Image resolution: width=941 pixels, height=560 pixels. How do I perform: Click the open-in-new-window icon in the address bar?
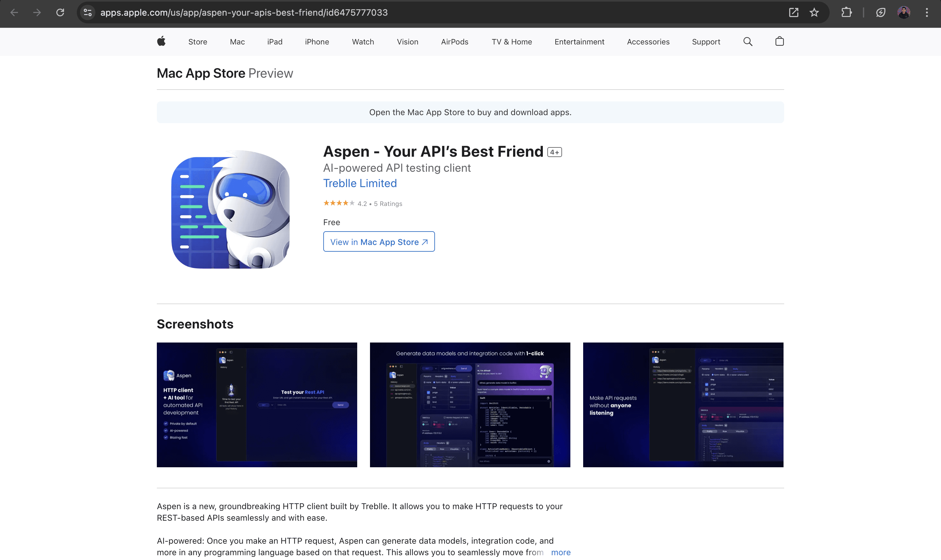794,12
